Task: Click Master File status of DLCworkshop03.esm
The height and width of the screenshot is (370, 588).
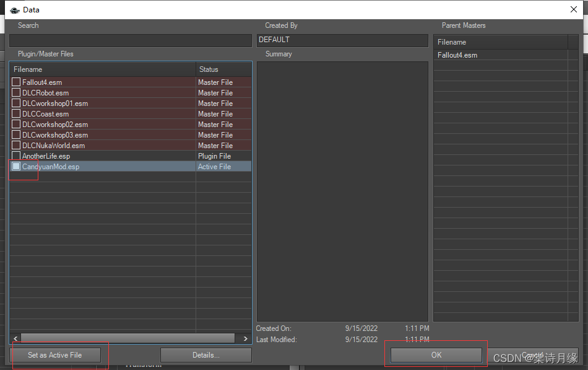Action: (x=223, y=135)
